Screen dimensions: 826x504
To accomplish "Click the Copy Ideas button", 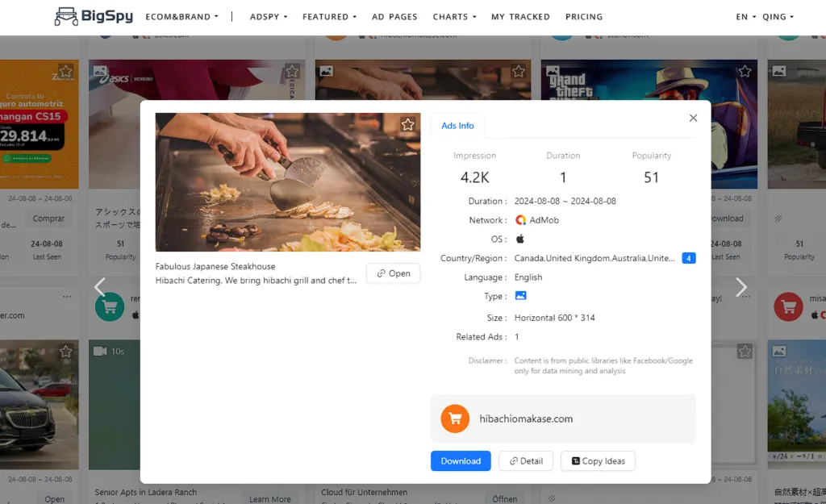I will click(x=598, y=461).
